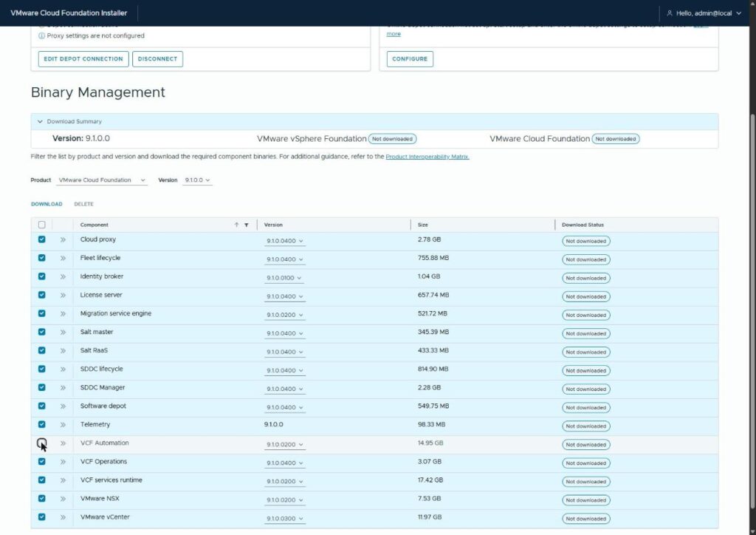
Task: Expand details for Software depot row
Action: [63, 406]
